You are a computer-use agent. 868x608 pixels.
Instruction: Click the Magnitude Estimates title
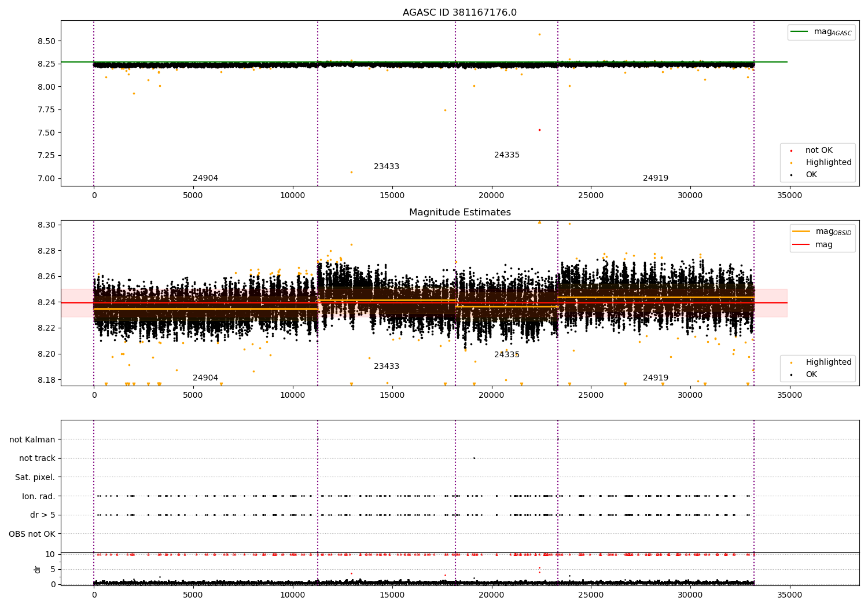(459, 213)
